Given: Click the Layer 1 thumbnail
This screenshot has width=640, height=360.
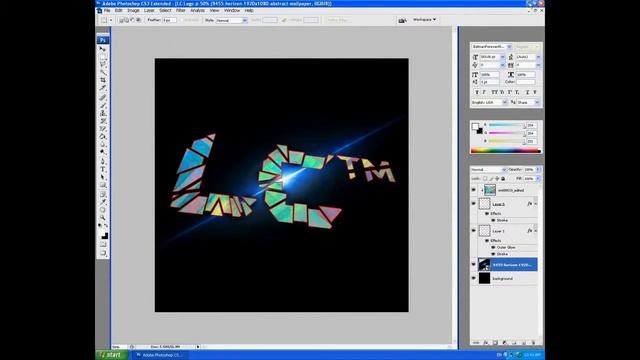Looking at the screenshot, I should (x=484, y=231).
